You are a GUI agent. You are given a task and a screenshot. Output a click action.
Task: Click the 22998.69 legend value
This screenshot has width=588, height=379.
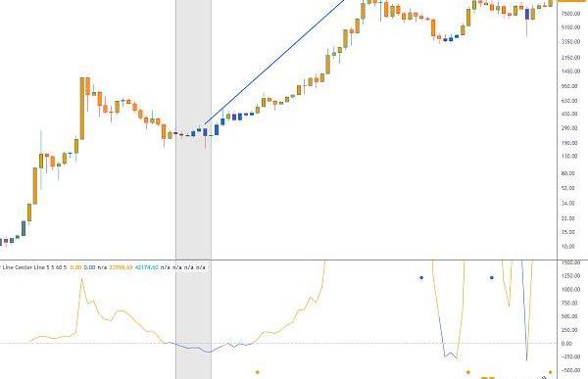click(x=121, y=267)
